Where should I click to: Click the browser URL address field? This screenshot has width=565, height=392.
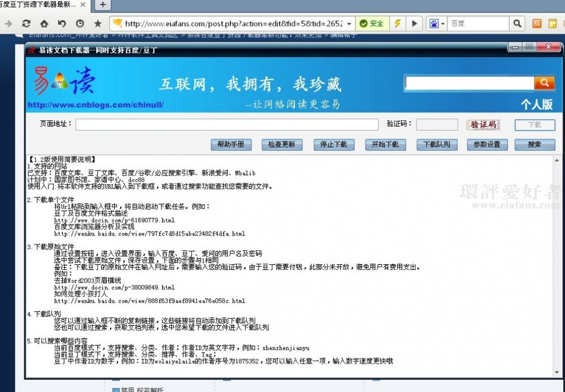pyautogui.click(x=233, y=24)
